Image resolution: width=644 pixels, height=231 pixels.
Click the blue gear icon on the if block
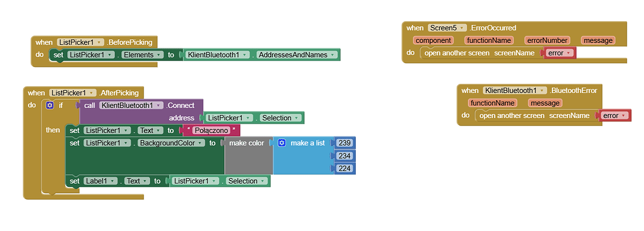point(50,106)
